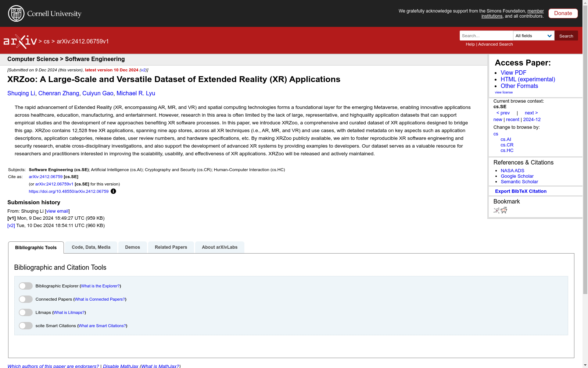Switch to Related Papers tab
This screenshot has width=588, height=368.
[171, 247]
